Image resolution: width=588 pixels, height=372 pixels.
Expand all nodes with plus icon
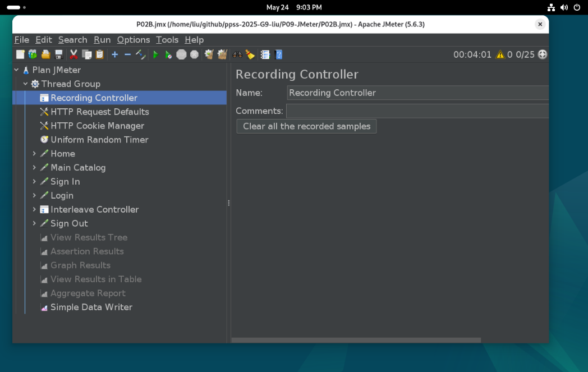pos(115,54)
